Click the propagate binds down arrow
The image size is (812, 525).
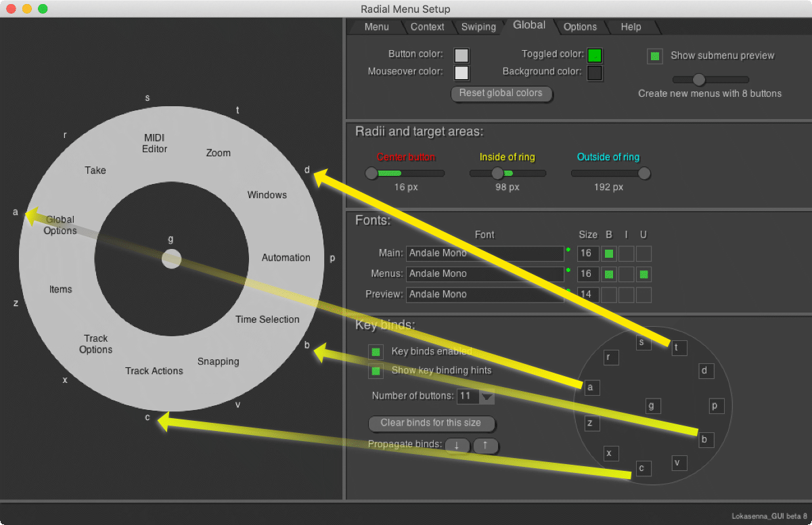[x=457, y=445]
